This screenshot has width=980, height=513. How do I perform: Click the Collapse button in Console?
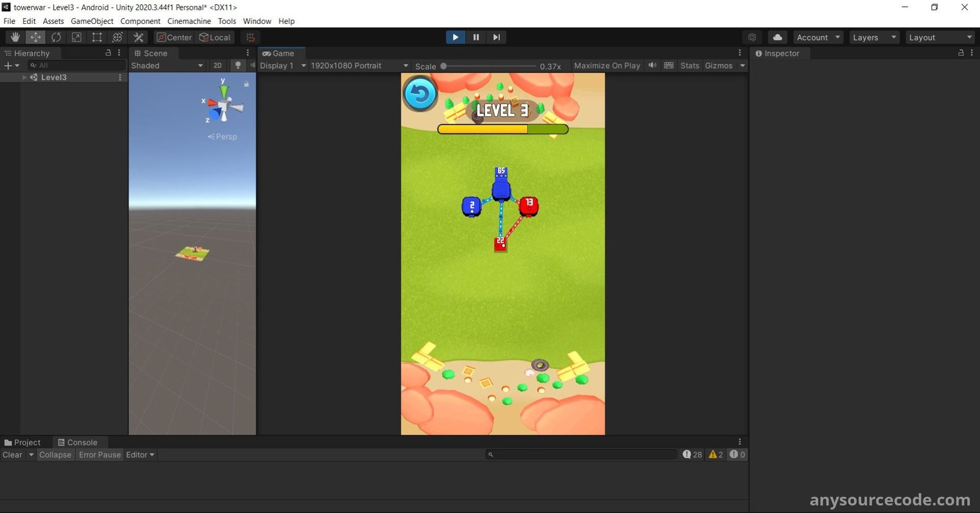(x=55, y=455)
